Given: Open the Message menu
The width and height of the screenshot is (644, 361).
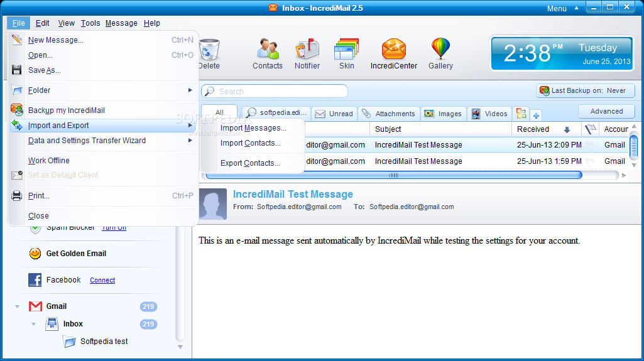Looking at the screenshot, I should [x=121, y=23].
